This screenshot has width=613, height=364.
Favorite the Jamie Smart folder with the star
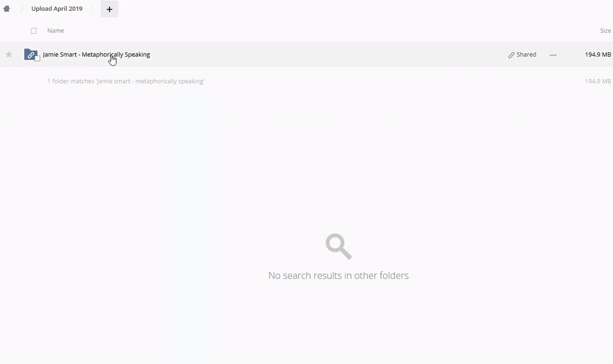[9, 55]
